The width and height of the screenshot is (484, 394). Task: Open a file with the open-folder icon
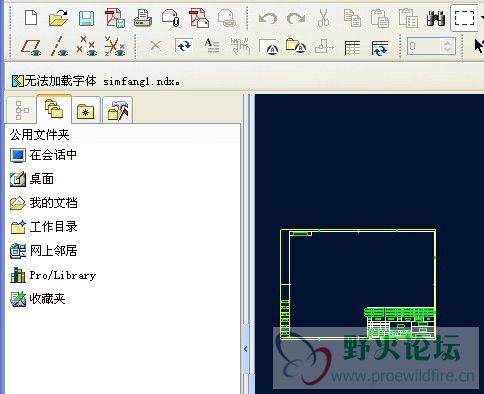click(x=58, y=18)
